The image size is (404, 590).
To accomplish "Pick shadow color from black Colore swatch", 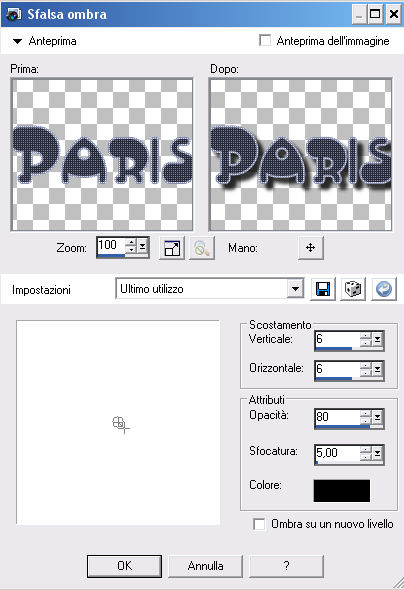I will (x=342, y=490).
